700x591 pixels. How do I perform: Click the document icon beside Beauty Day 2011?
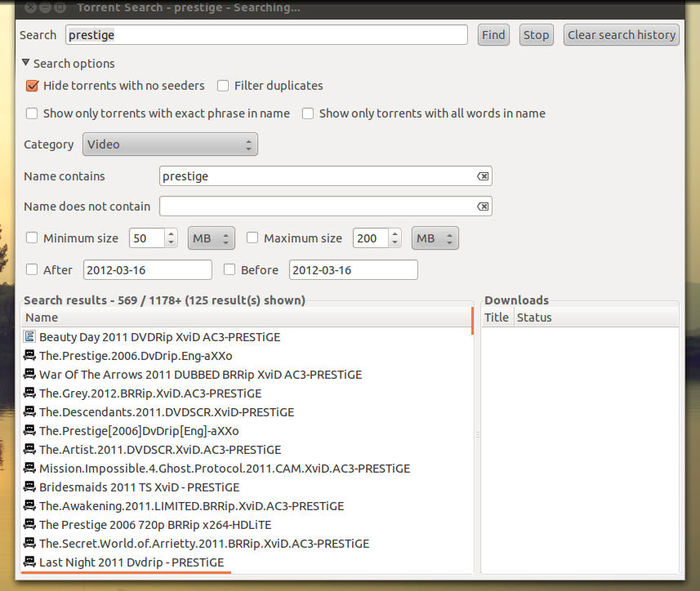(x=29, y=337)
